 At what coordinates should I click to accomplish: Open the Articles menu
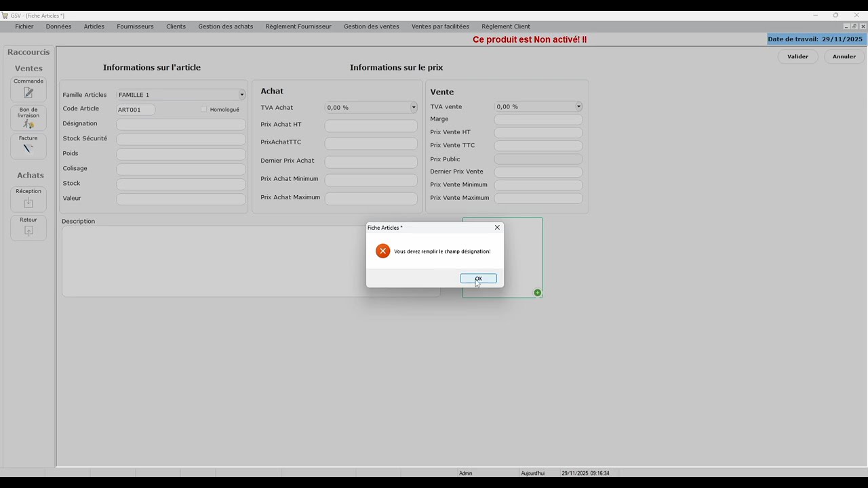[x=94, y=26]
